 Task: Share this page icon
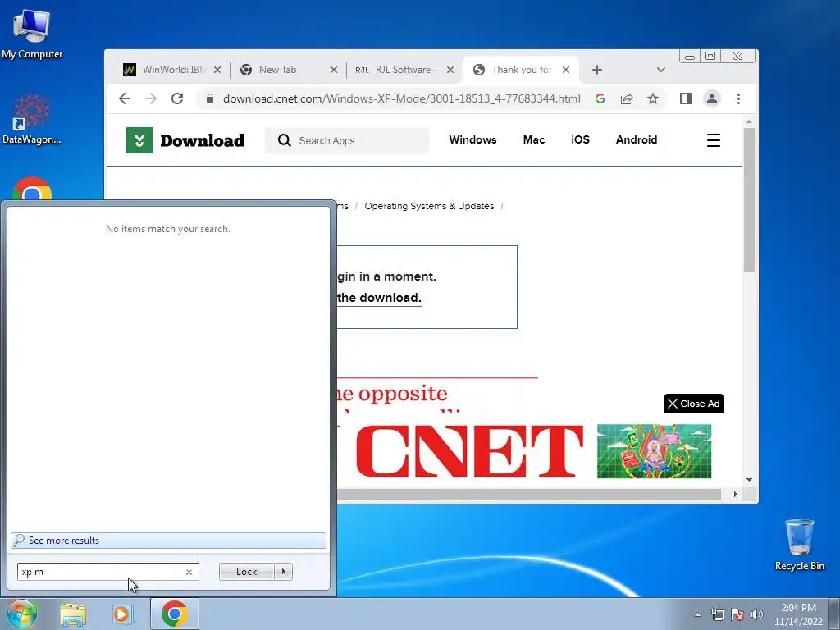coord(627,98)
